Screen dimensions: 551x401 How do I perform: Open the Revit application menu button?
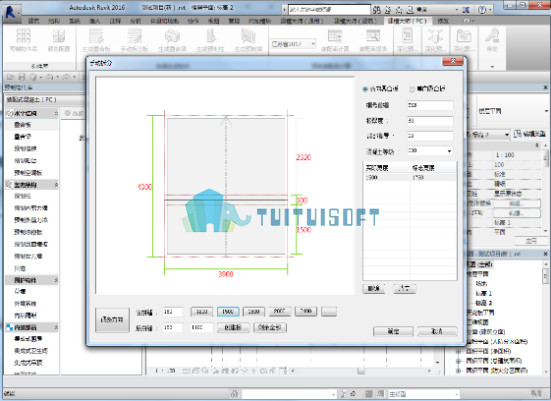pos(11,13)
